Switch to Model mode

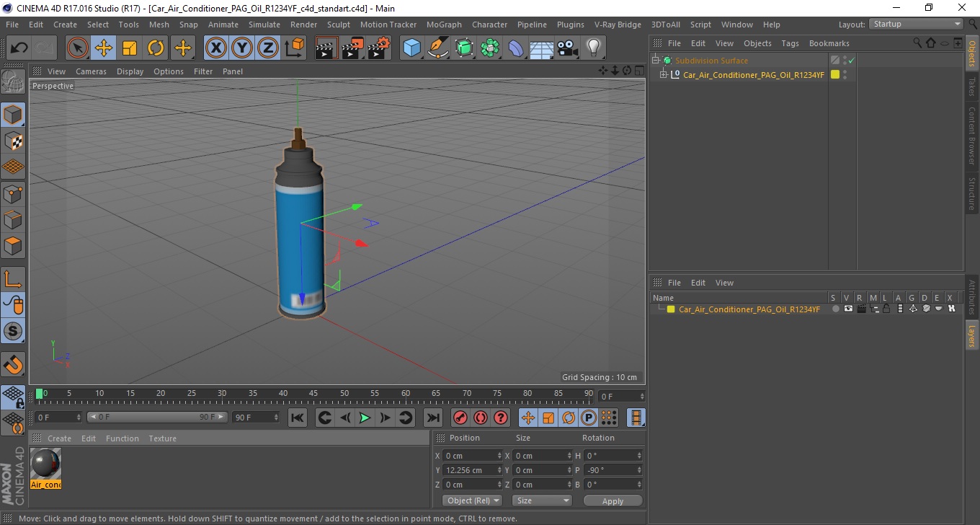13,115
